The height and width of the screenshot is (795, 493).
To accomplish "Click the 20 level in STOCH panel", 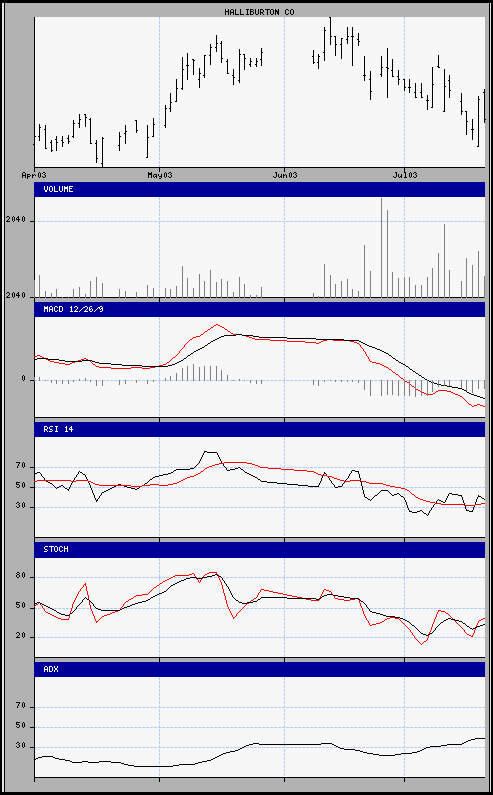I will (x=20, y=637).
